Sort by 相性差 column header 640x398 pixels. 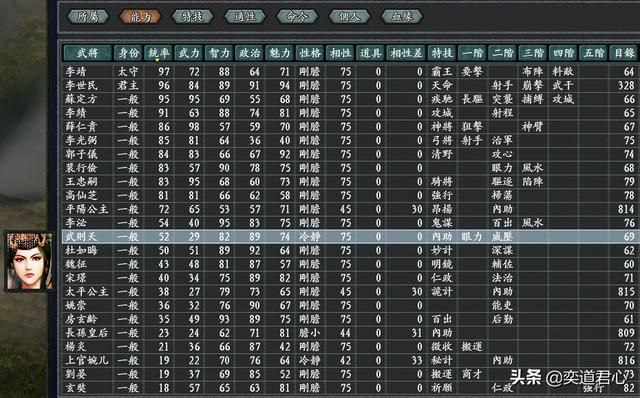(x=406, y=53)
